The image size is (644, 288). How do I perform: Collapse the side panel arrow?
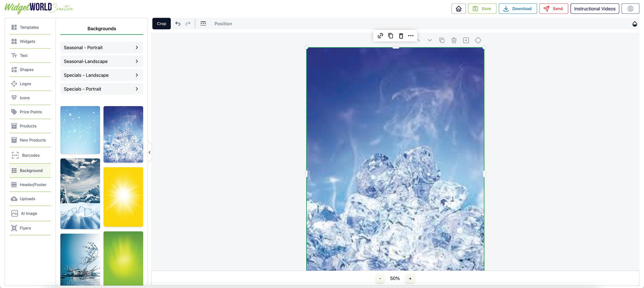pos(149,152)
